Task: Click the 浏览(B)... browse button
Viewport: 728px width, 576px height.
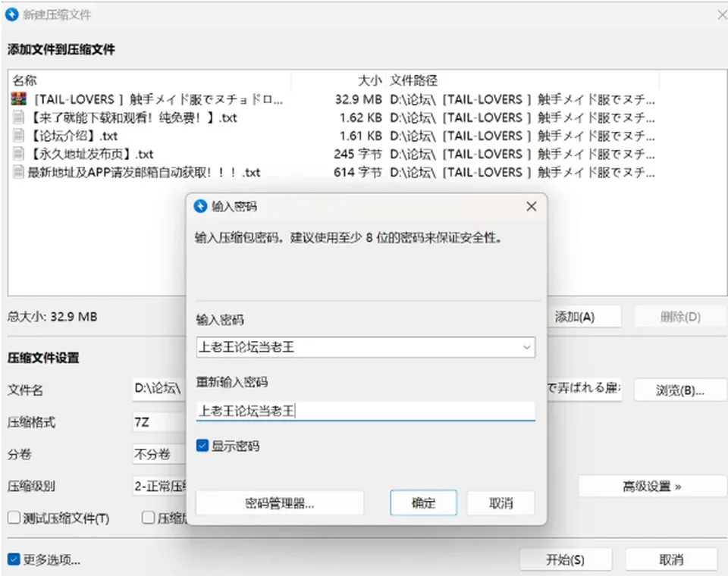Action: coord(680,390)
